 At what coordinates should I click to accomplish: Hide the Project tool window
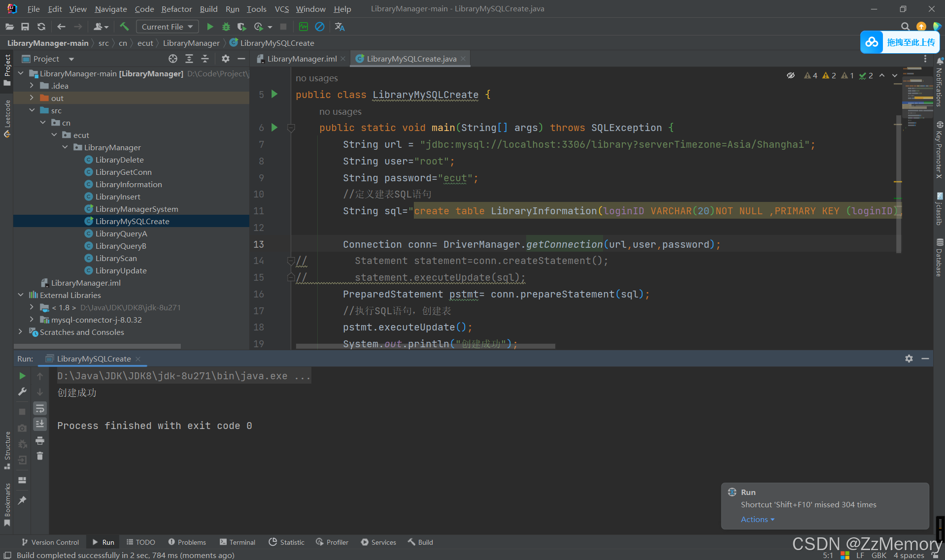coord(241,59)
